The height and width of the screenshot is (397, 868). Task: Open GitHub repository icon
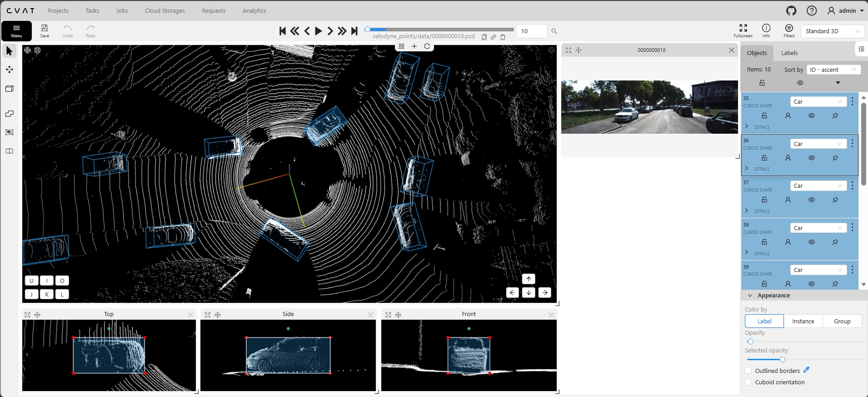(791, 10)
